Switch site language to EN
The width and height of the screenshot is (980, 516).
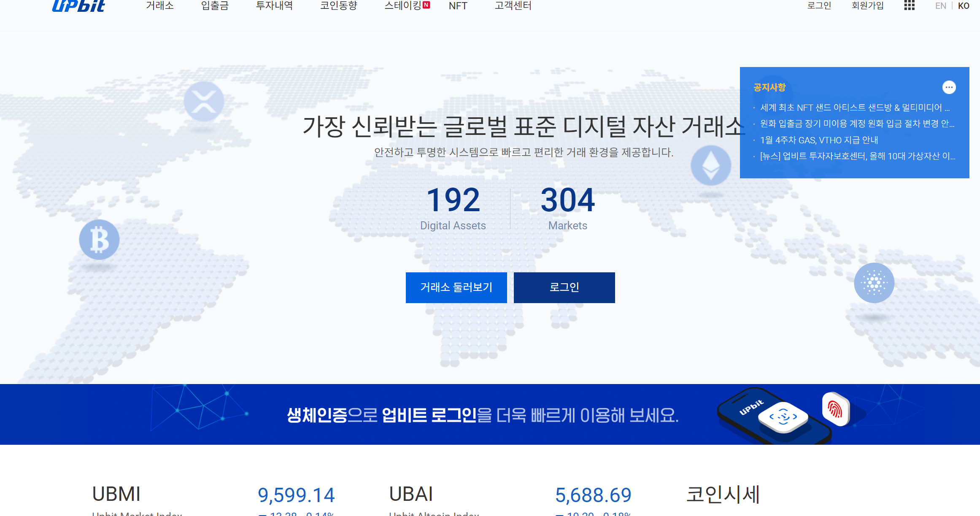pos(941,5)
